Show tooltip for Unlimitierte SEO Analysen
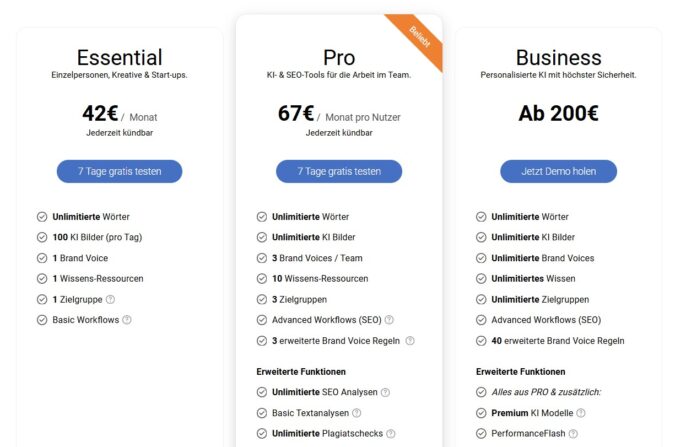 click(385, 392)
